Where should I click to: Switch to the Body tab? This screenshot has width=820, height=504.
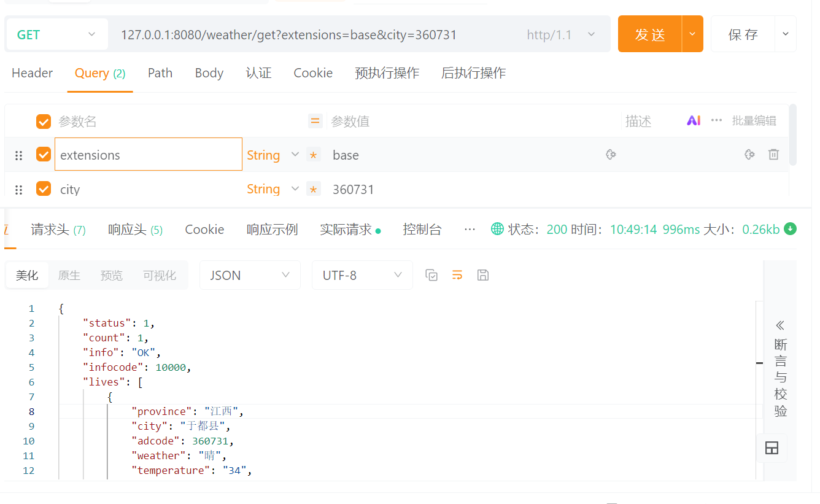click(209, 73)
